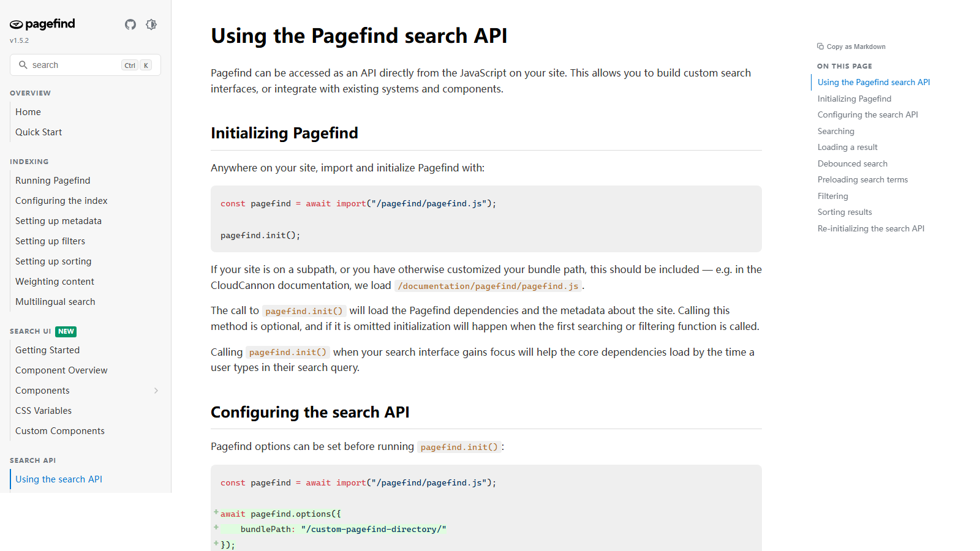This screenshot has height=551, width=980.
Task: Jump to Sorting results section
Action: [x=845, y=212]
